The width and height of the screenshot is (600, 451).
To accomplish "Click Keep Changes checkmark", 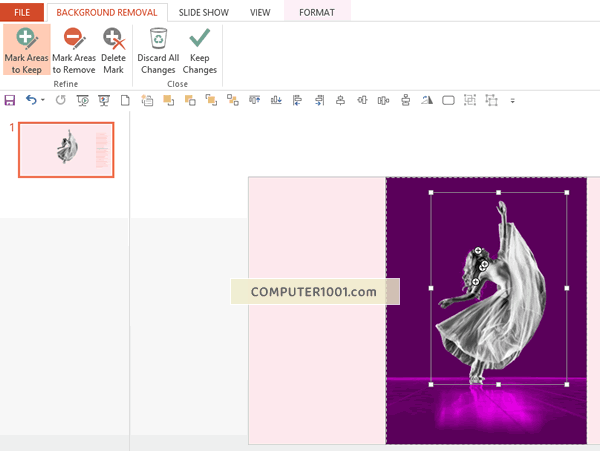I will coord(200,50).
